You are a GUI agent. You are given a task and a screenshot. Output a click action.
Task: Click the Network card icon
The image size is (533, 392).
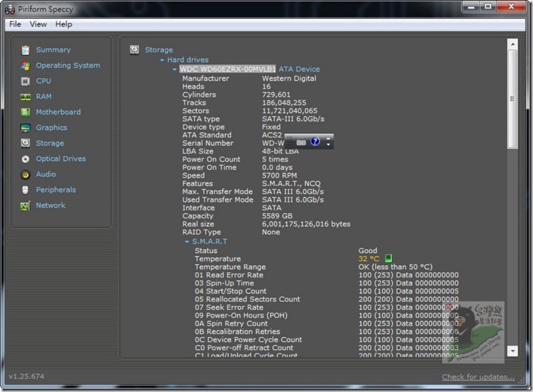pyautogui.click(x=25, y=206)
